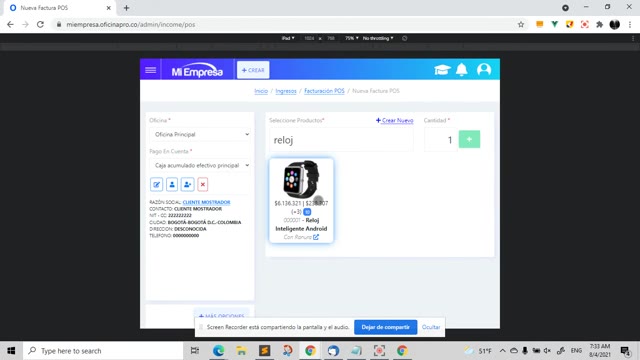Click the edit client pencil icon
The image size is (640, 360).
[x=156, y=184]
